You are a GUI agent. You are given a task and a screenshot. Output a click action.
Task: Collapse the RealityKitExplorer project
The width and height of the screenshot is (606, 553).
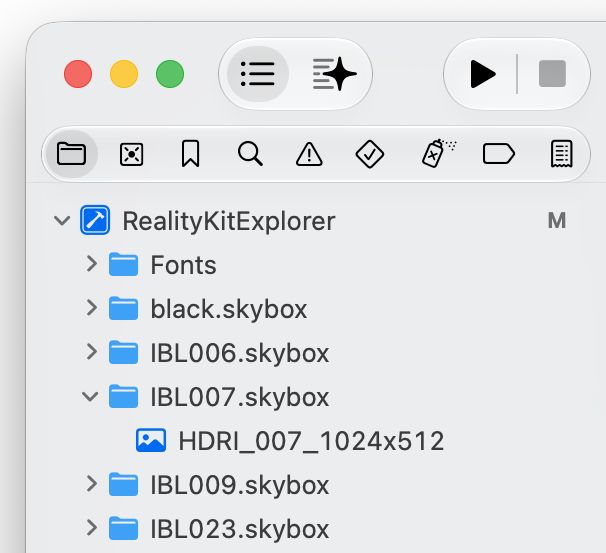point(62,221)
